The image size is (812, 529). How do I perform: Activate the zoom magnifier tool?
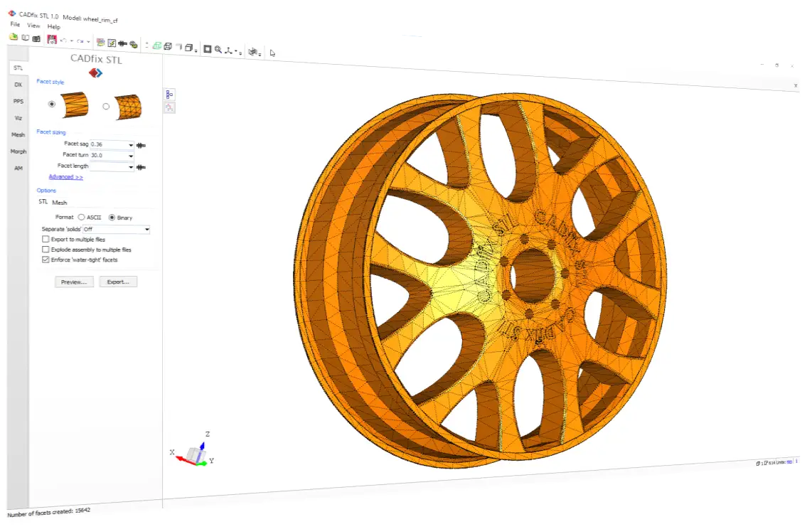[218, 50]
